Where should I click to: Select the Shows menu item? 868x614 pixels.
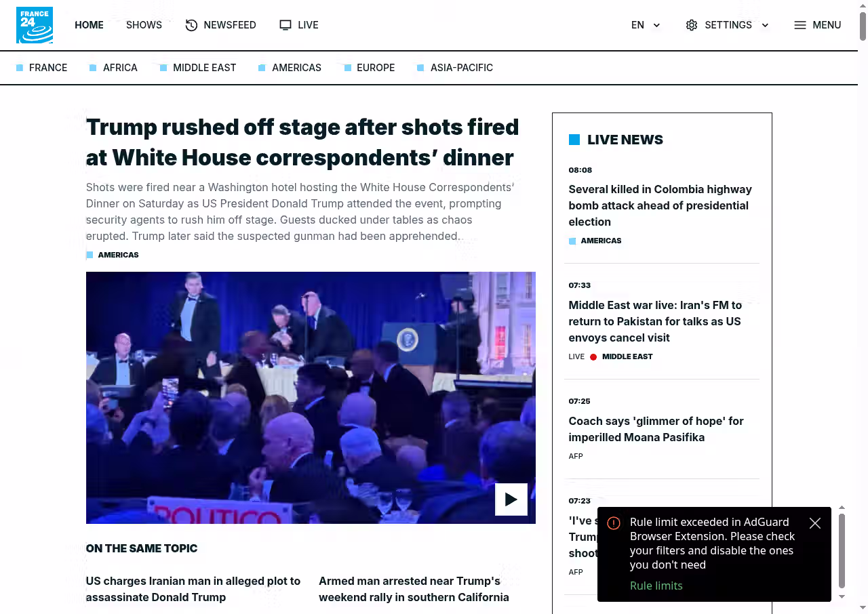[x=144, y=25]
